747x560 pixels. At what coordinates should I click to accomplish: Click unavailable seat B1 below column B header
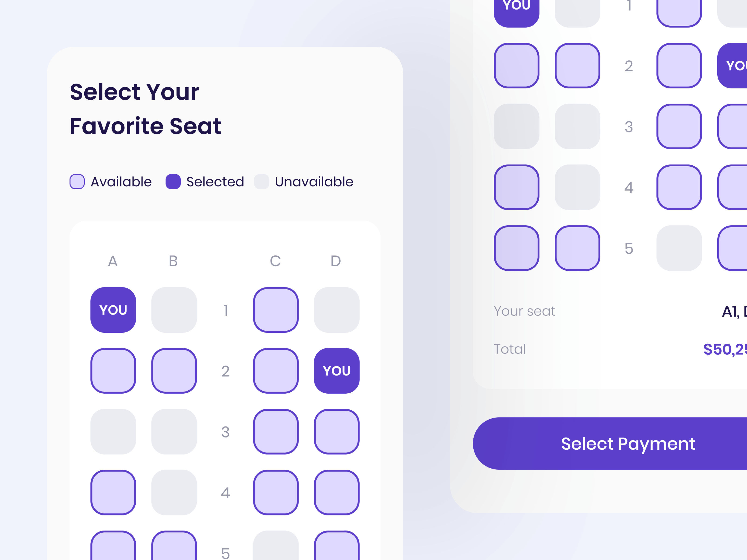point(174,310)
